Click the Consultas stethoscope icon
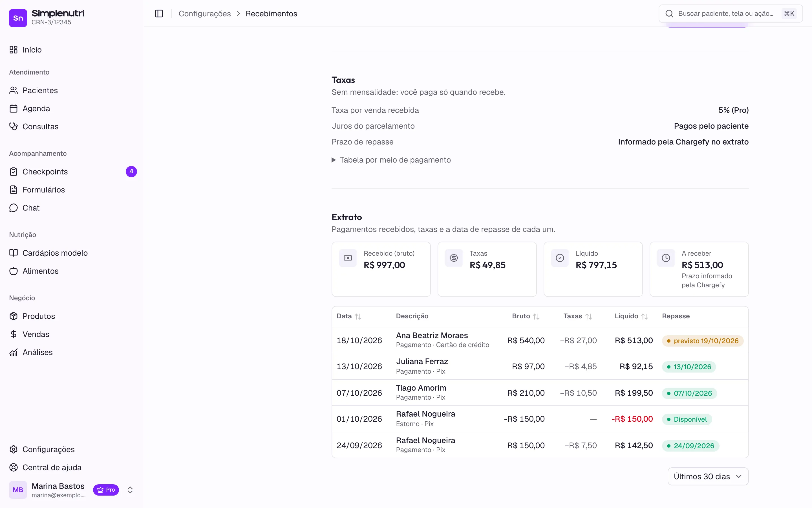Viewport: 812px width, 508px height. click(x=14, y=126)
